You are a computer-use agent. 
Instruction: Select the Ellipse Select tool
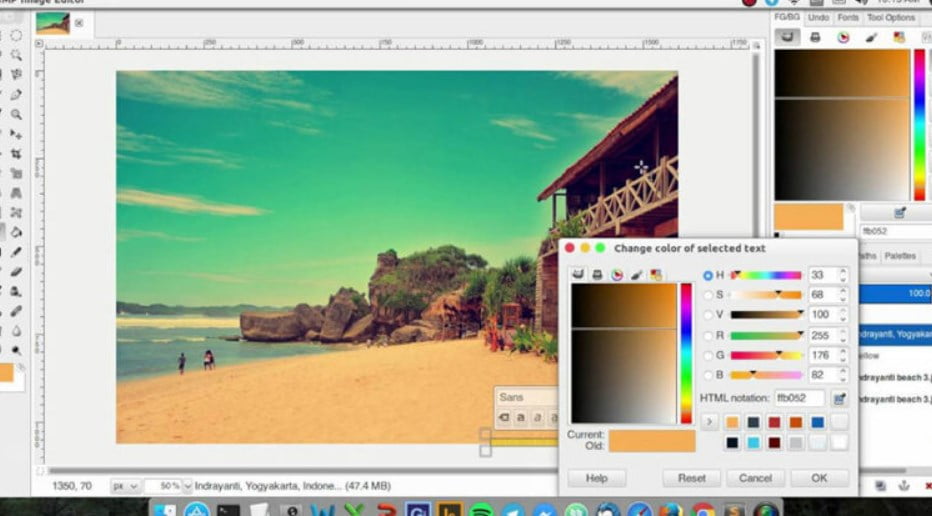pos(16,36)
